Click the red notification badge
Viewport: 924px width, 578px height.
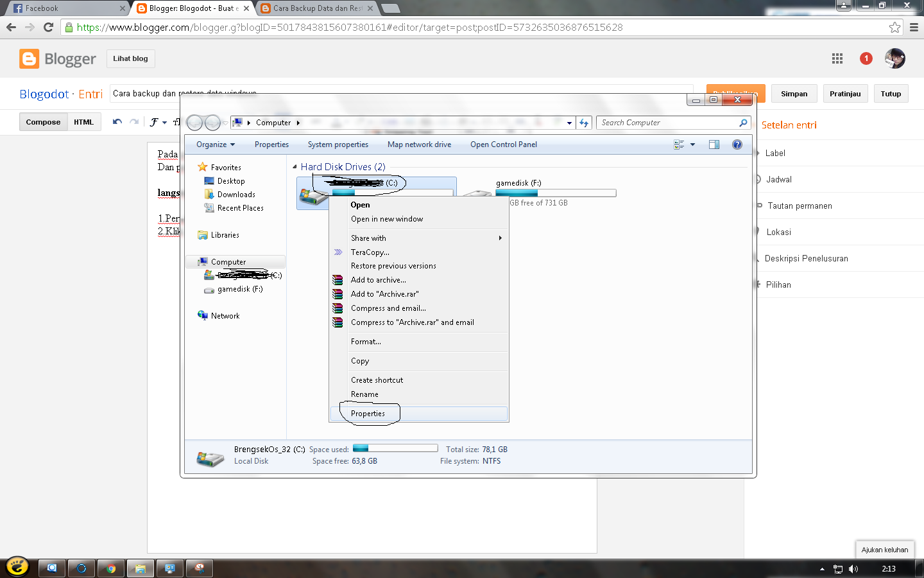click(866, 58)
